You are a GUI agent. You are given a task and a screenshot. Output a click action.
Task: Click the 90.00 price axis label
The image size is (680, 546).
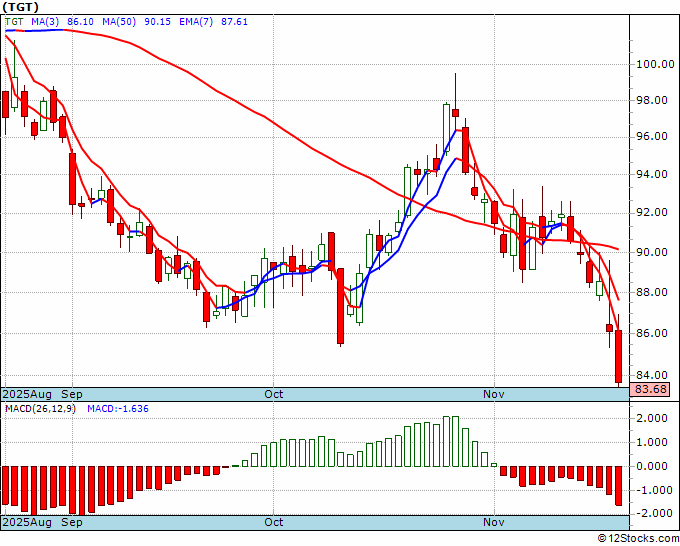(x=651, y=252)
